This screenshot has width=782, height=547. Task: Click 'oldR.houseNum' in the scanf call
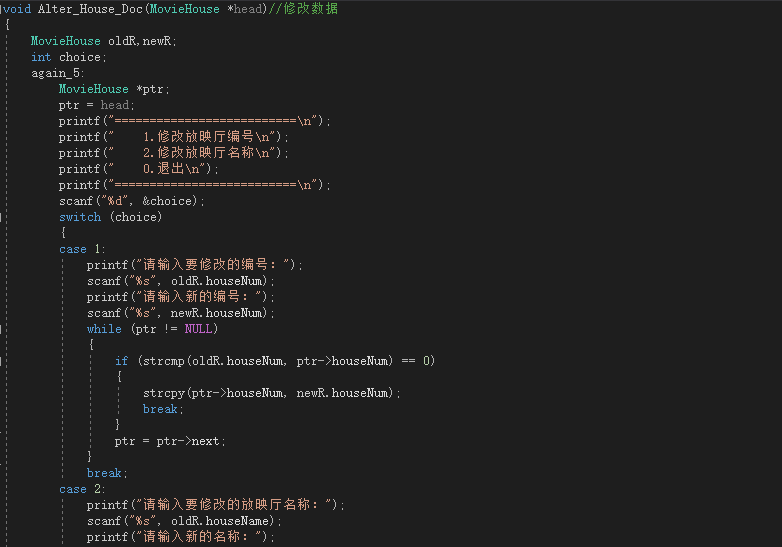216,281
